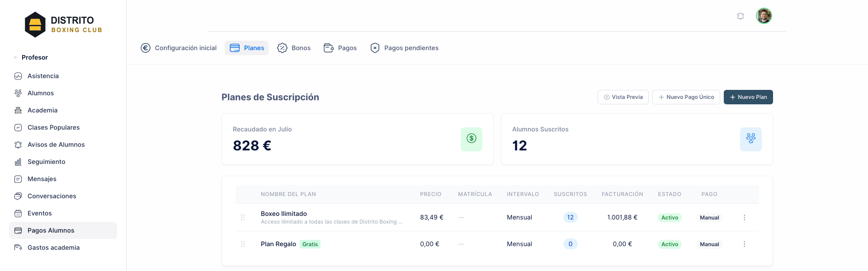This screenshot has width=868, height=271.
Task: Click the Boxeo Ilimitado plan name
Action: (x=284, y=214)
